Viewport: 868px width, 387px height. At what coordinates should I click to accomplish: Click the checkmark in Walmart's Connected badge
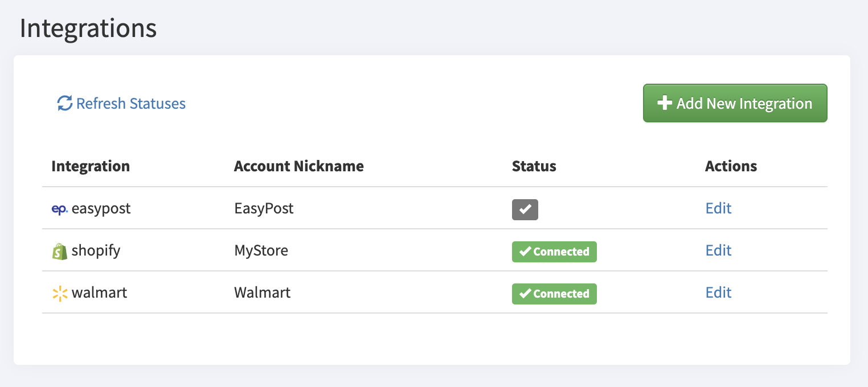pyautogui.click(x=525, y=294)
